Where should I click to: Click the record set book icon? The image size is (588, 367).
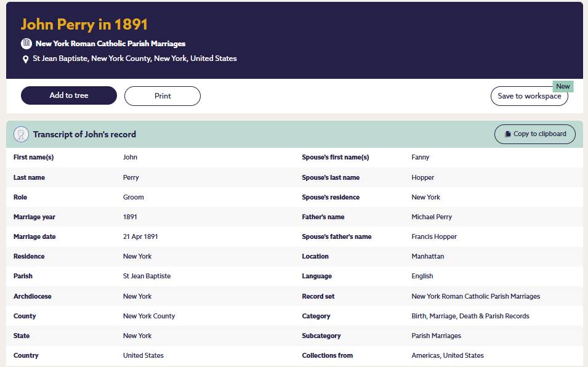point(26,44)
